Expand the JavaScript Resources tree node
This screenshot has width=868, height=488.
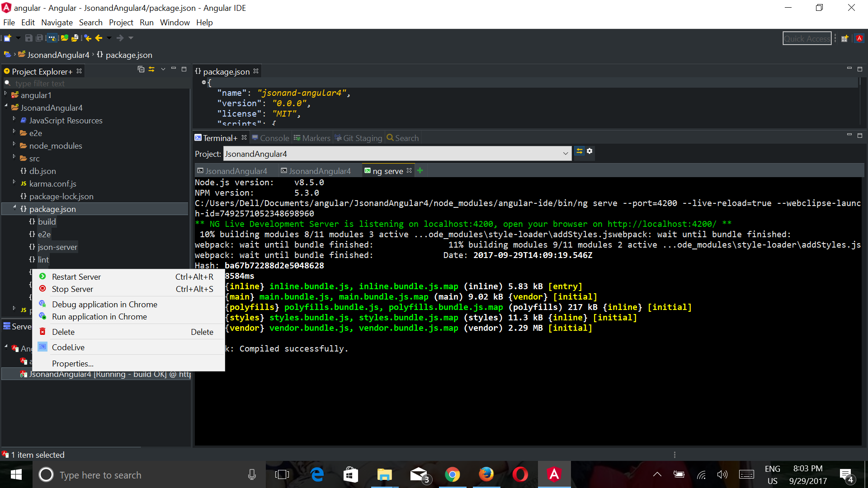[x=14, y=120]
